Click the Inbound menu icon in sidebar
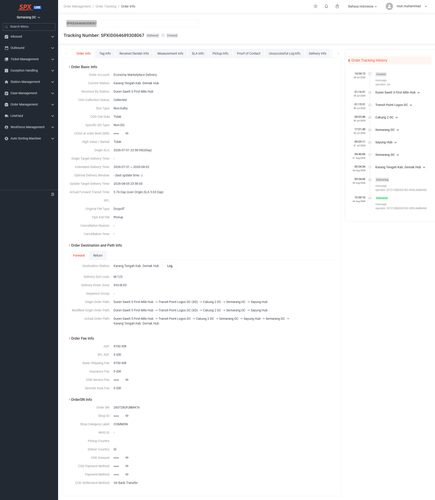This screenshot has width=435, height=500. point(6,37)
